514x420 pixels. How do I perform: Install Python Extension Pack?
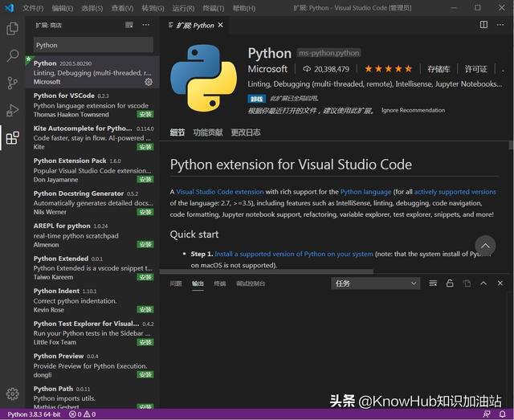[145, 179]
